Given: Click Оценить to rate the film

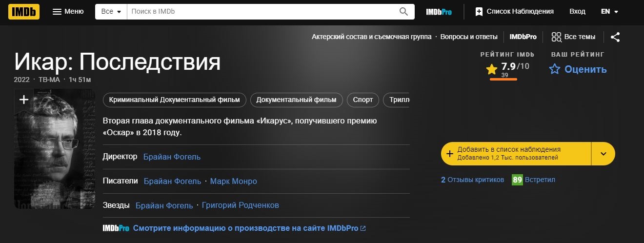Looking at the screenshot, I should tap(578, 69).
